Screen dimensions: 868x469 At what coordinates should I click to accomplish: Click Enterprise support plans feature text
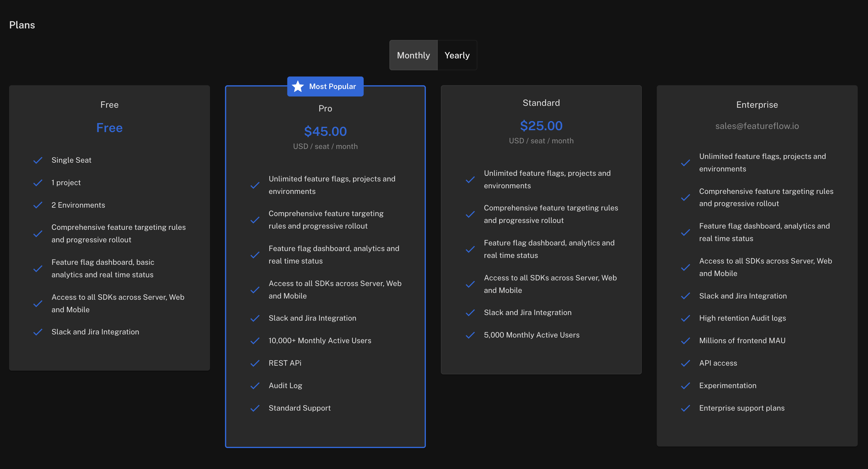pos(742,408)
